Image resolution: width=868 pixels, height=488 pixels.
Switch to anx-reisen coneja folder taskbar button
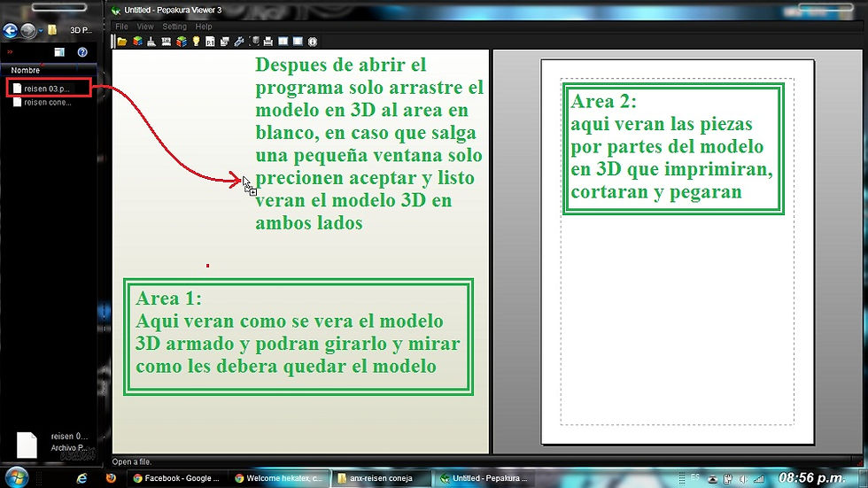click(x=381, y=478)
